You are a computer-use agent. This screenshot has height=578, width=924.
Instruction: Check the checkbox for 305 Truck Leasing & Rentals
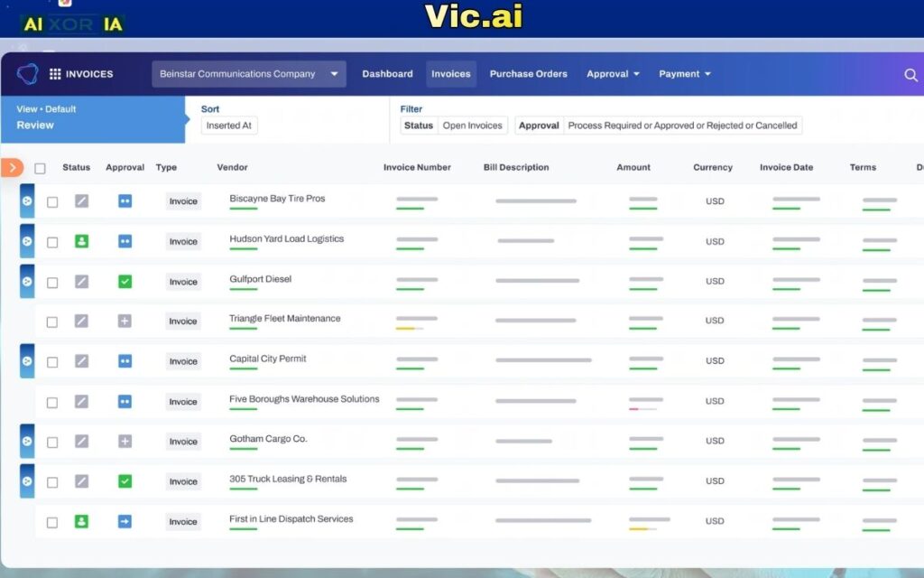51,481
